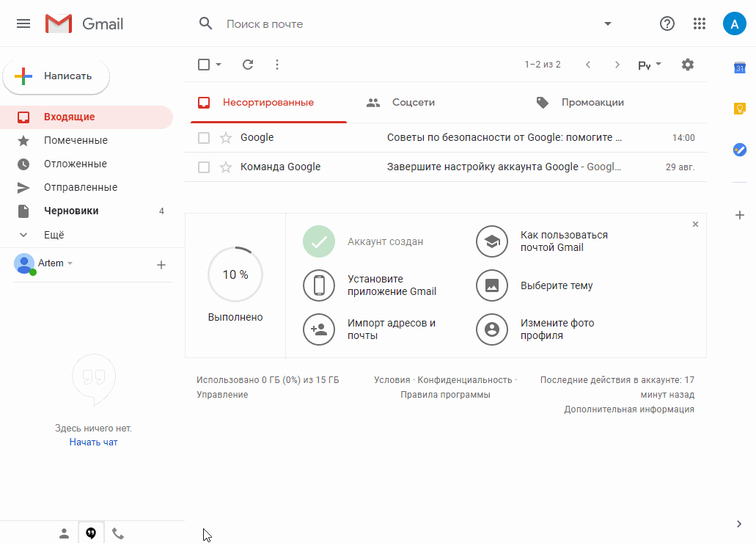Open the Отложенные folder
Image resolution: width=756 pixels, height=543 pixels.
[87, 164]
